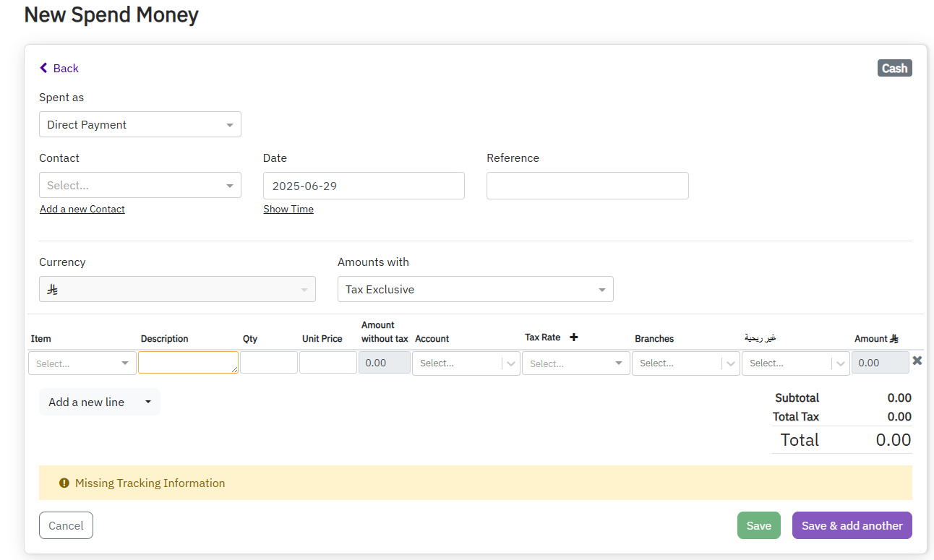934x560 pixels.
Task: Open the Item select dropdown
Action: [82, 363]
